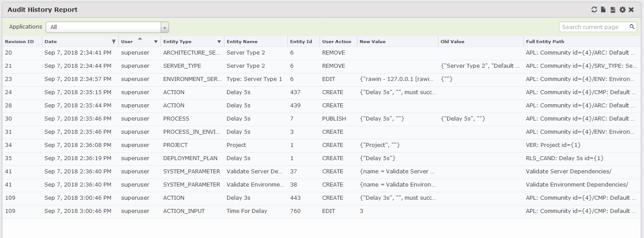The height and width of the screenshot is (238, 644).
Task: Open report settings gear icon
Action: tap(622, 10)
